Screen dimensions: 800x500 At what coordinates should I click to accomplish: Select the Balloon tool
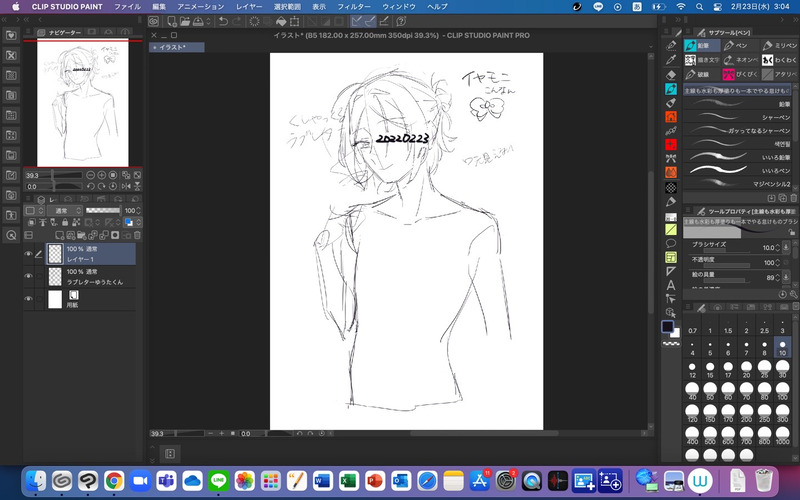click(x=671, y=243)
